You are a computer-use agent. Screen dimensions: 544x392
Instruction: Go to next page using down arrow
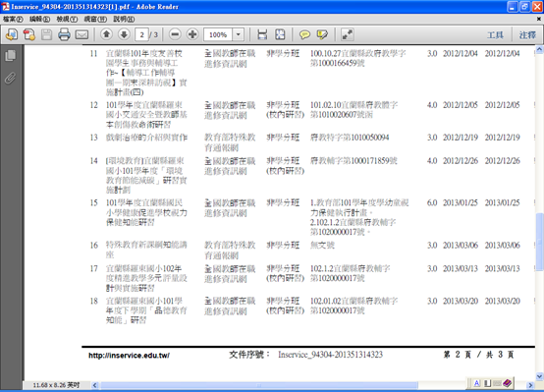(x=124, y=34)
